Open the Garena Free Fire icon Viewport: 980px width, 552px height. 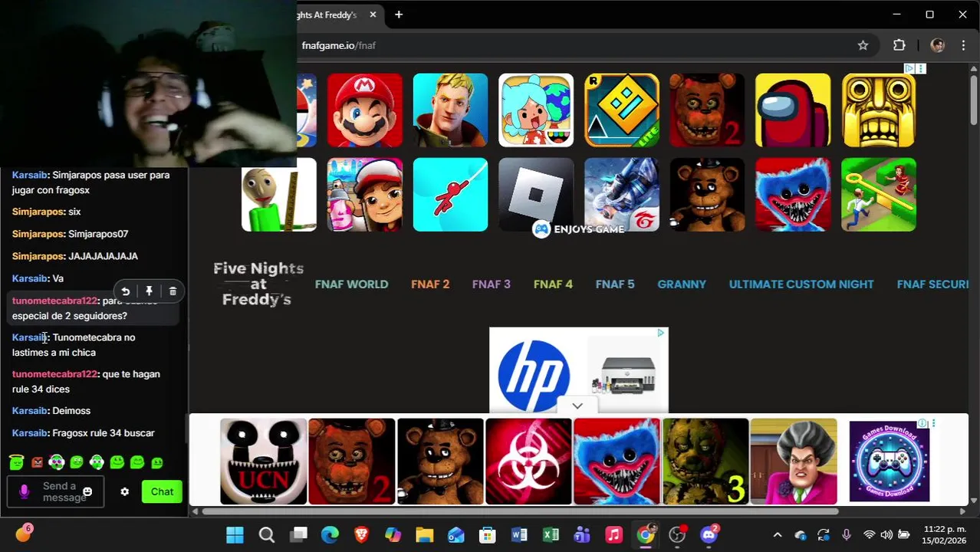pyautogui.click(x=622, y=195)
